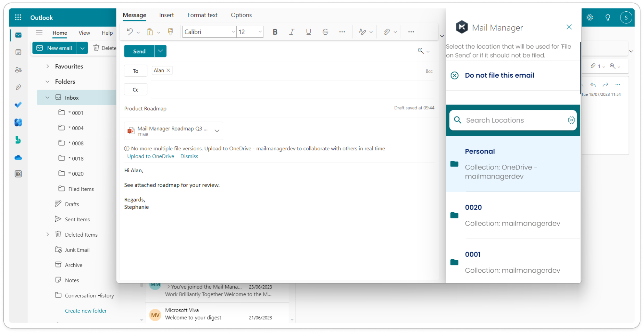Click the Cc recipients button
644x333 pixels.
tap(136, 90)
